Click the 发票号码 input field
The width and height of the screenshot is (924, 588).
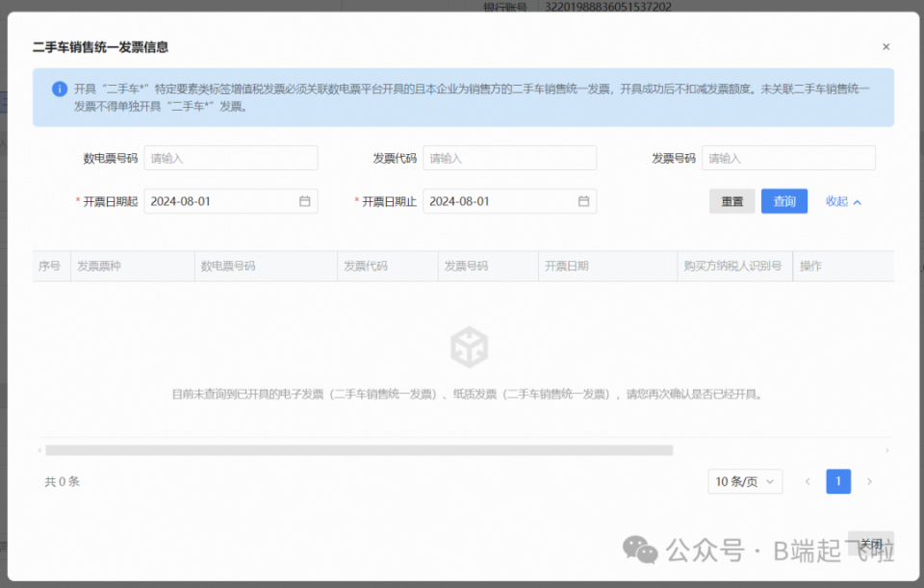787,158
